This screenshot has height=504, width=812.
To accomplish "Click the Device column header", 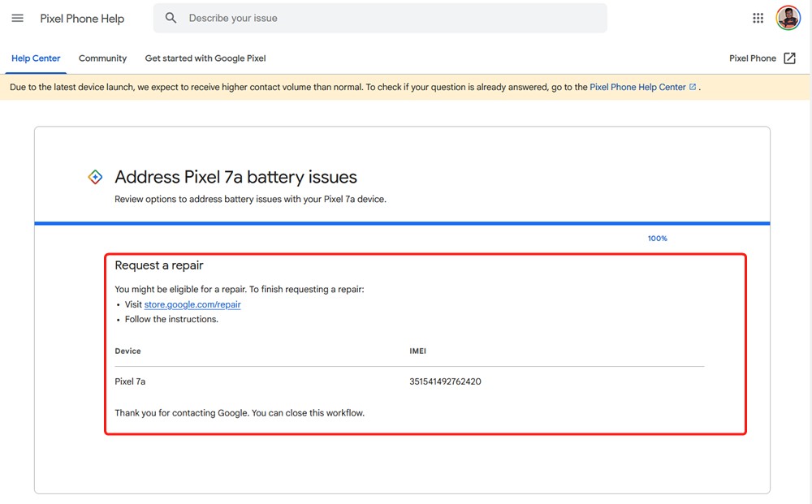I will pos(127,351).
